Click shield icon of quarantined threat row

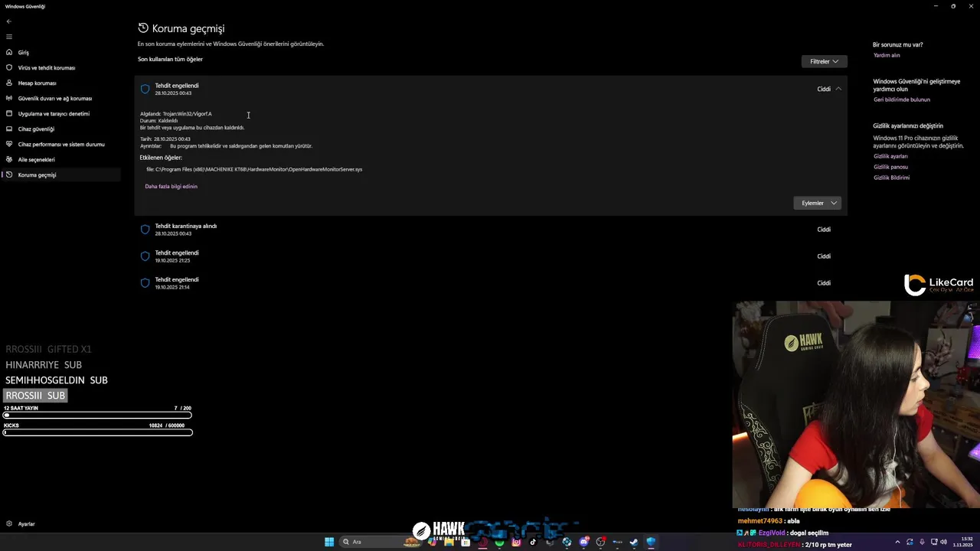[x=145, y=230]
